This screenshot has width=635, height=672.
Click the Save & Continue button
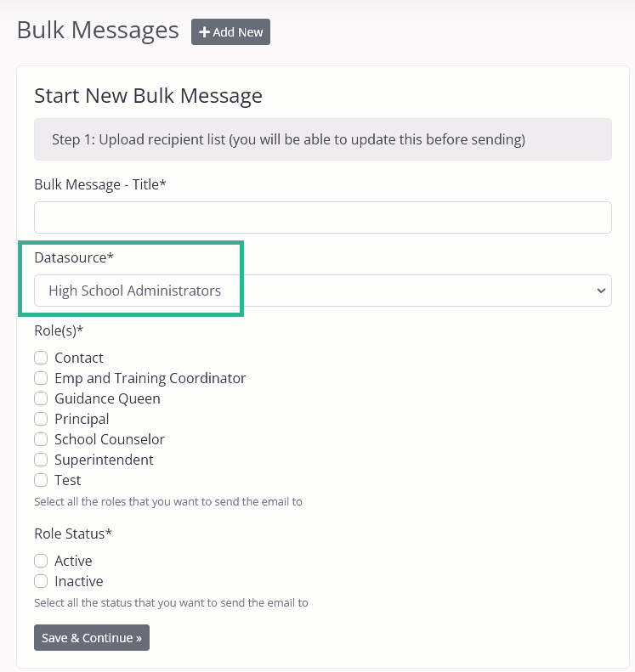point(92,638)
